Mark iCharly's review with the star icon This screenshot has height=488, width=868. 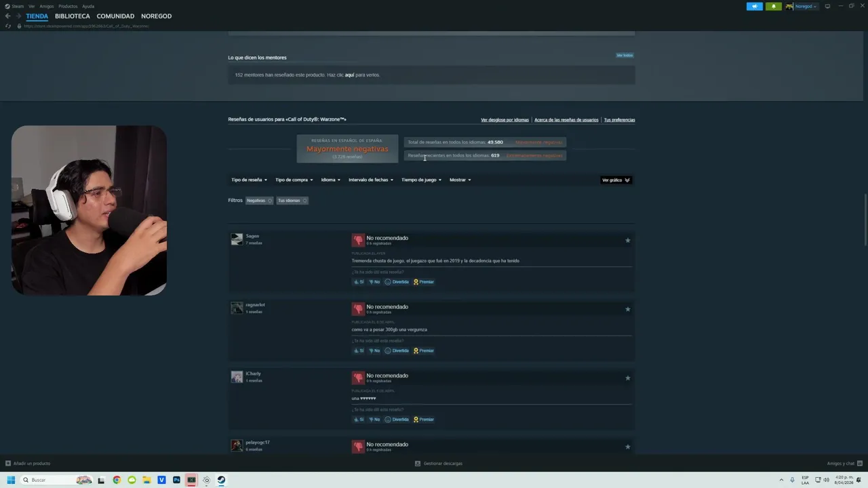pyautogui.click(x=627, y=378)
